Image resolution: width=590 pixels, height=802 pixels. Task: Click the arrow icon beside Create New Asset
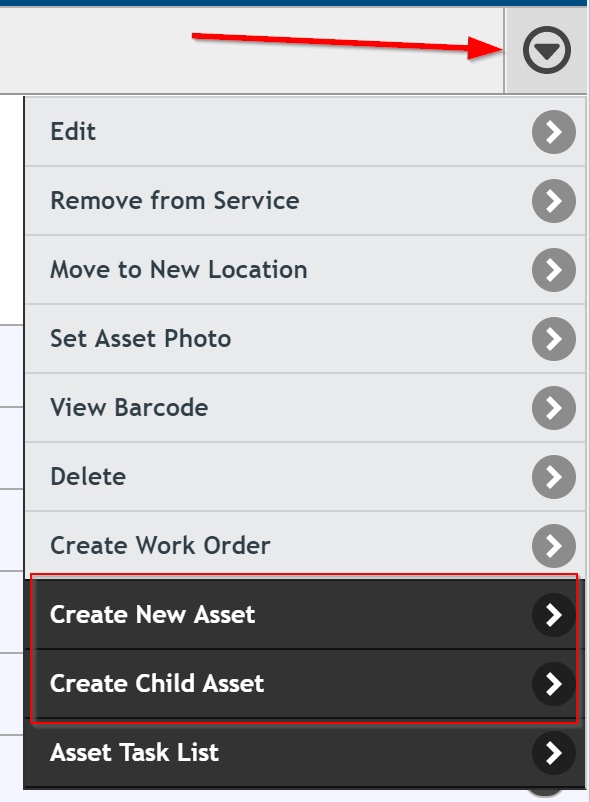pyautogui.click(x=554, y=615)
